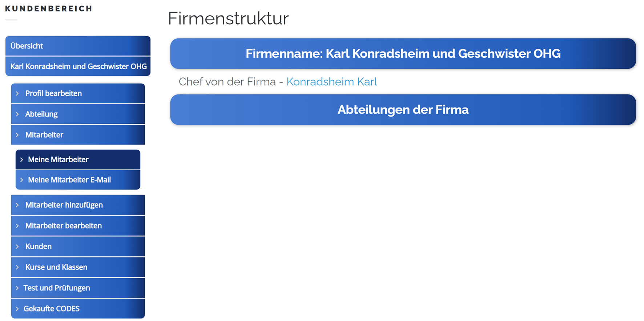Image resolution: width=644 pixels, height=321 pixels.
Task: Expand the Test und Prüfungen arrow
Action: tap(17, 288)
